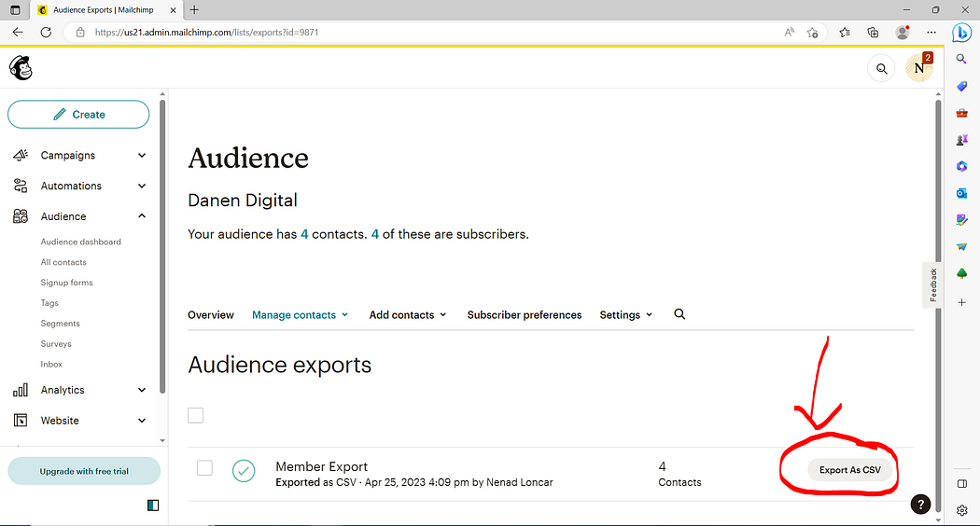Viewport: 980px width, 526px height.
Task: Add this page to favorites star
Action: pyautogui.click(x=813, y=33)
